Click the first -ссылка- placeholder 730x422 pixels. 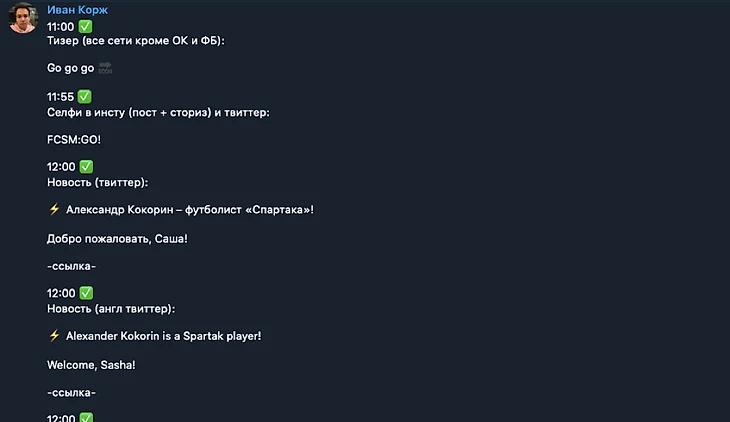coord(71,266)
